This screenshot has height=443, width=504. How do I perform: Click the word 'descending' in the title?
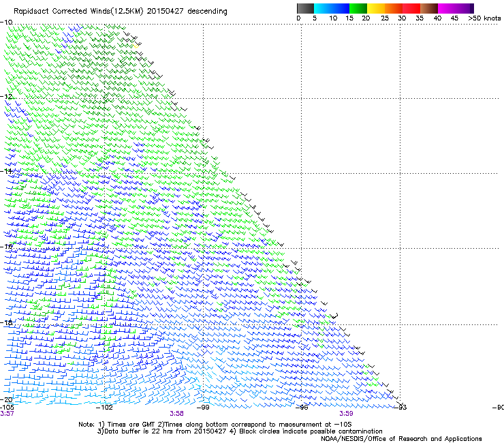click(x=207, y=12)
